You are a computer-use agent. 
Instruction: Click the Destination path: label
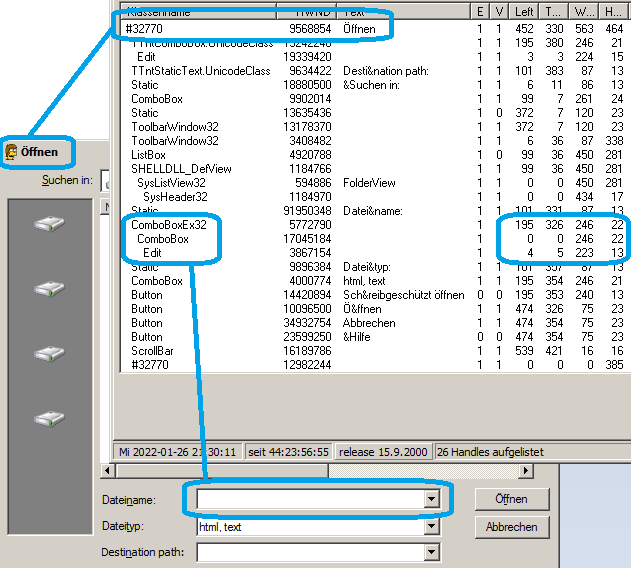tap(142, 552)
